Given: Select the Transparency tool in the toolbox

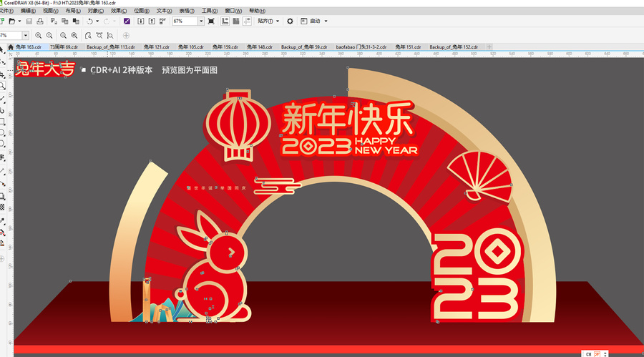Looking at the screenshot, I should (x=2, y=207).
